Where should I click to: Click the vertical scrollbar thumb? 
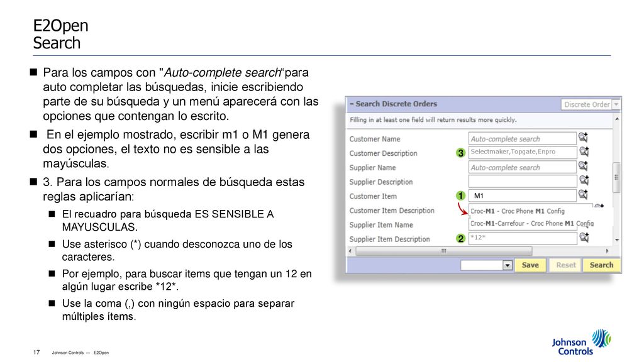point(616,178)
